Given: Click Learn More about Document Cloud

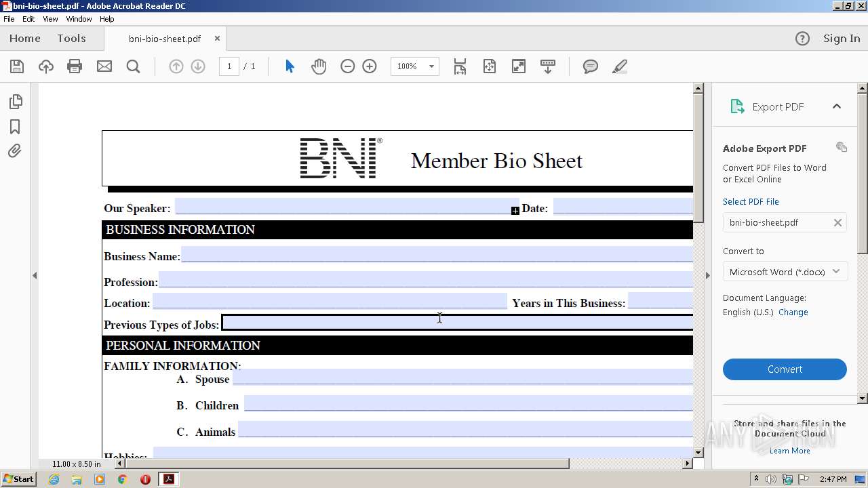Looking at the screenshot, I should (789, 451).
